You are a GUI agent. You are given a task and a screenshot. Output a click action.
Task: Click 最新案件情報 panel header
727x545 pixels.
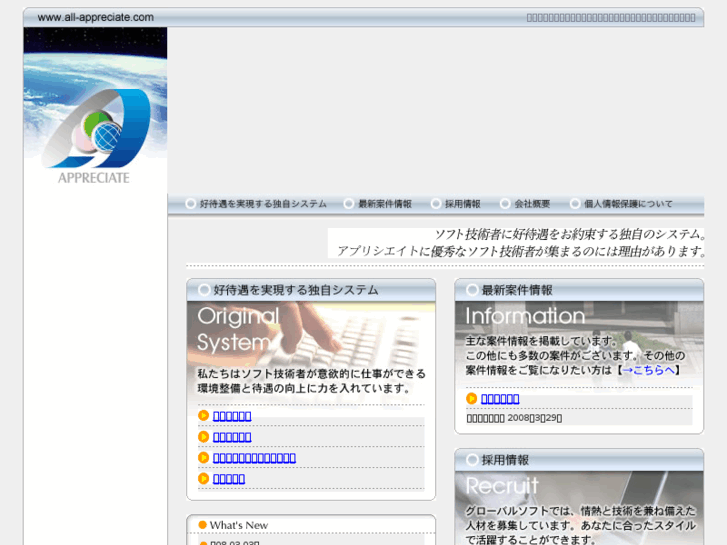click(579, 290)
